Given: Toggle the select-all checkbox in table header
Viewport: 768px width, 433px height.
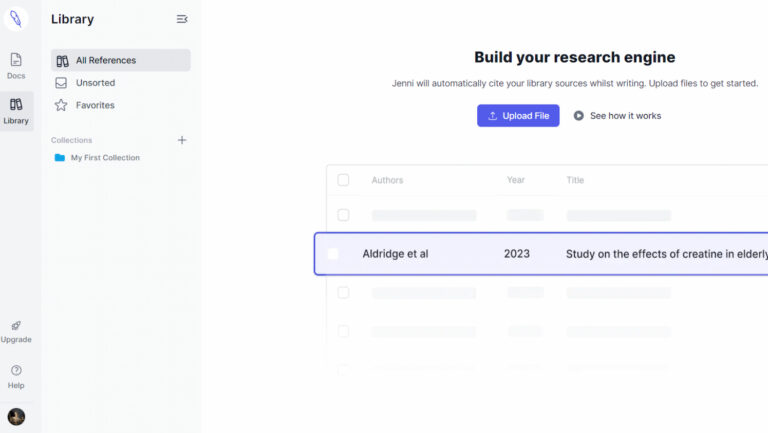Looking at the screenshot, I should pyautogui.click(x=343, y=180).
